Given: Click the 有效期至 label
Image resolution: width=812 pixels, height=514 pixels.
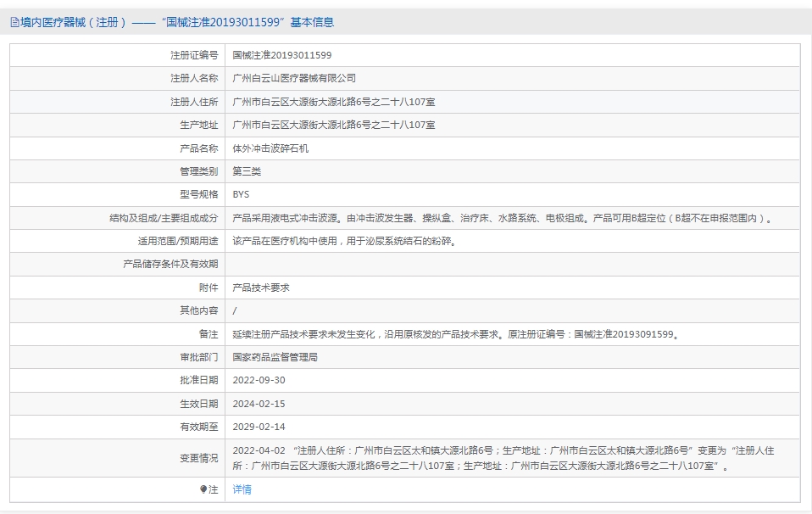Looking at the screenshot, I should tap(199, 427).
